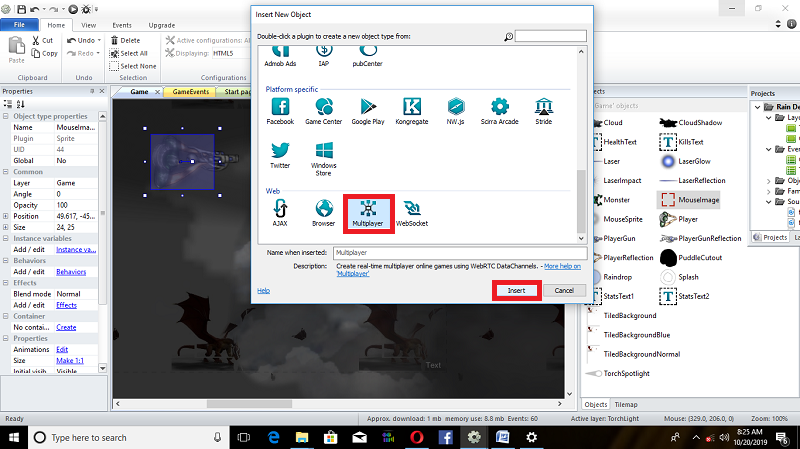This screenshot has width=800, height=449.
Task: Expand the Size property row
Action: tap(6, 228)
